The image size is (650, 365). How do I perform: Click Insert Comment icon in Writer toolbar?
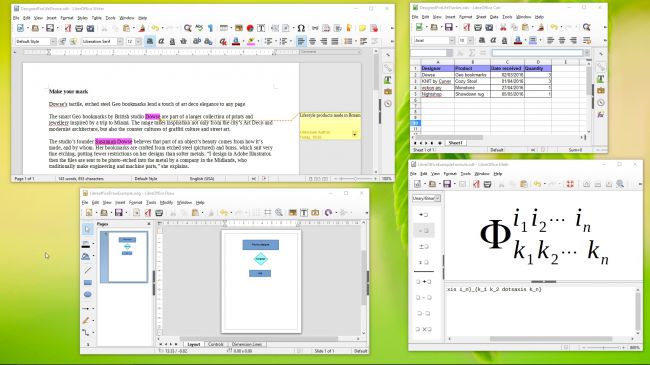tap(362, 28)
